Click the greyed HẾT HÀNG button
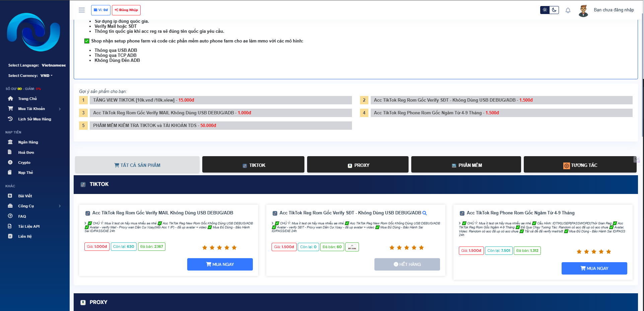Screen dimensions: 644x311 pyautogui.click(x=407, y=264)
